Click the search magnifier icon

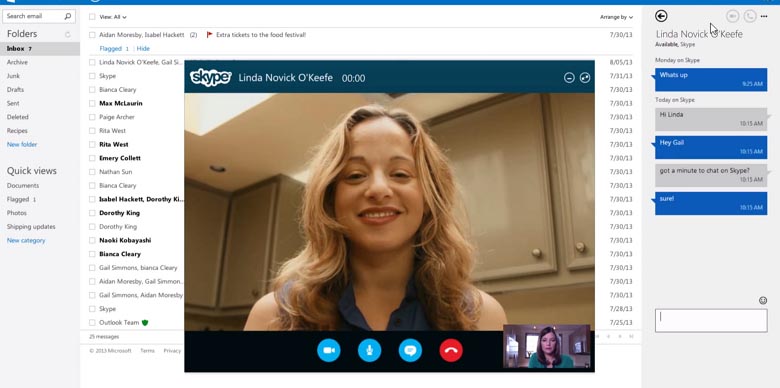68,16
